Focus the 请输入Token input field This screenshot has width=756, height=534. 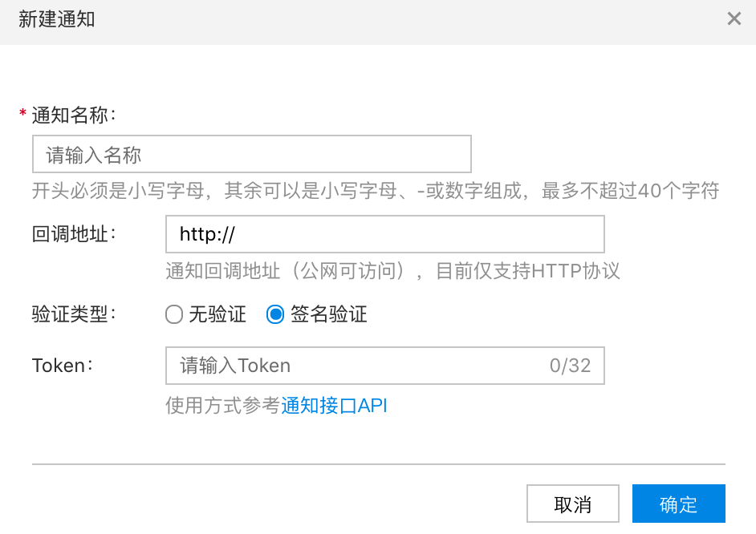click(x=384, y=366)
